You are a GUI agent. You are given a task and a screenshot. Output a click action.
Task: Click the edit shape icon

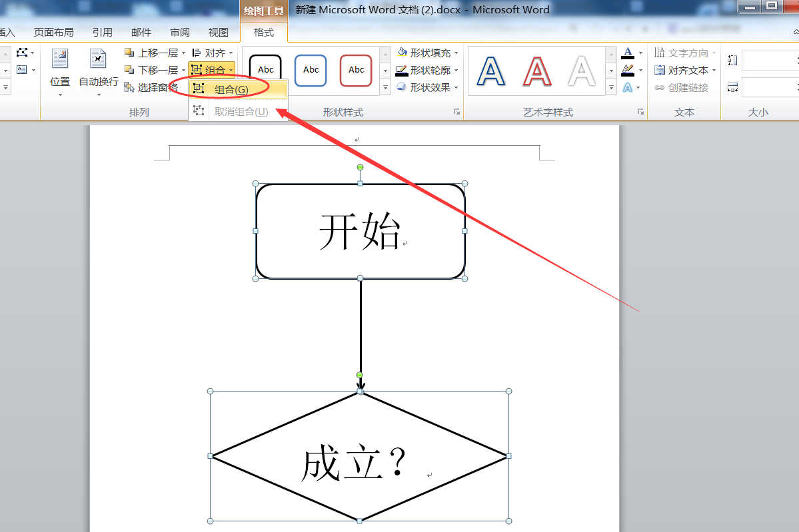tap(23, 53)
